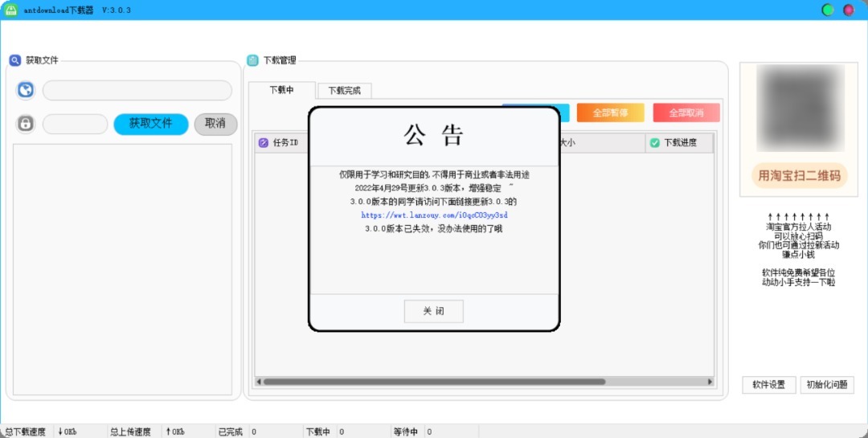Click the 3.0.0版本已失效 notice line
868x438 pixels.
[434, 228]
